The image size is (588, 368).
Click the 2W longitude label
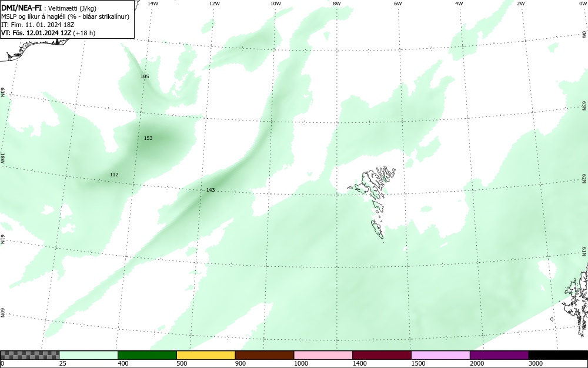520,4
